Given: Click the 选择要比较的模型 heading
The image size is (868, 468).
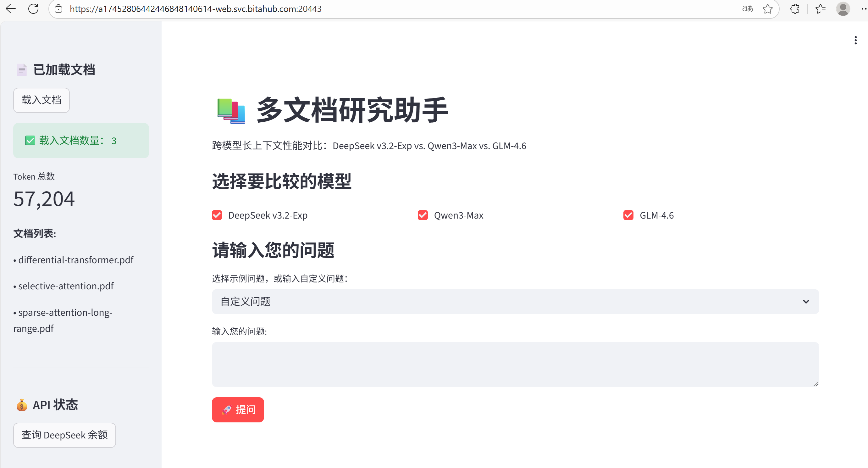Looking at the screenshot, I should [282, 181].
